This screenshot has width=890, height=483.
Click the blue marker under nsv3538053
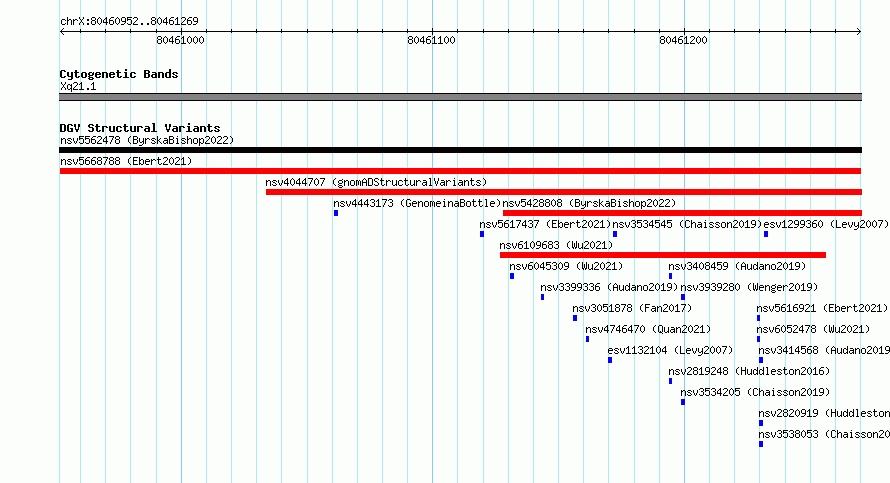pyautogui.click(x=761, y=444)
